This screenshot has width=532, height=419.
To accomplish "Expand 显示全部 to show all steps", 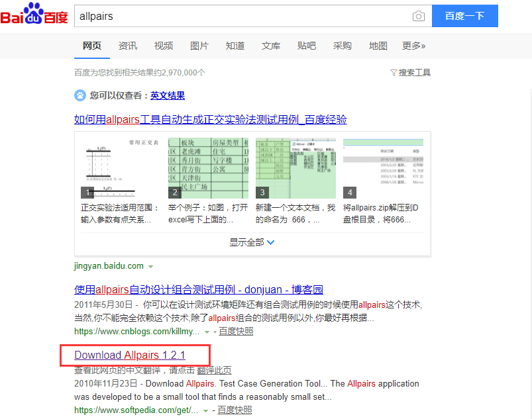I will pyautogui.click(x=252, y=242).
